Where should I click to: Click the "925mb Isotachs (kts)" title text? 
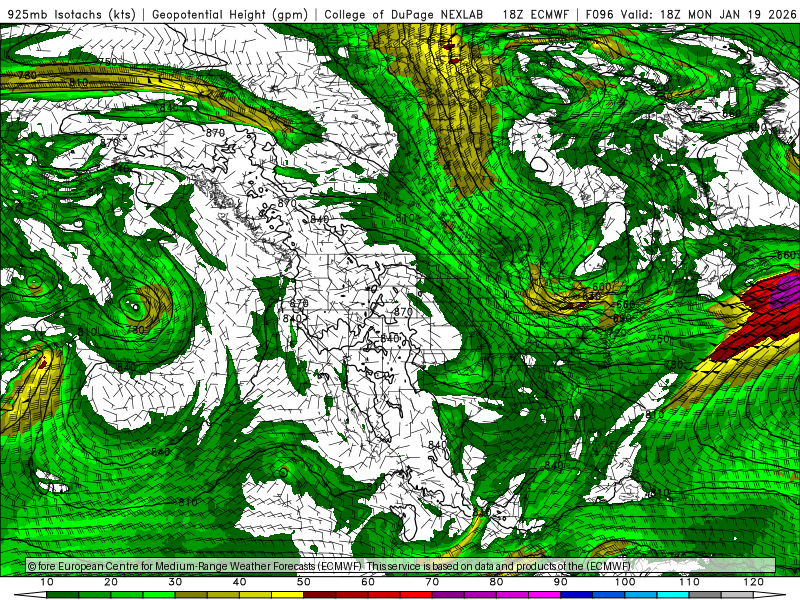(71, 14)
